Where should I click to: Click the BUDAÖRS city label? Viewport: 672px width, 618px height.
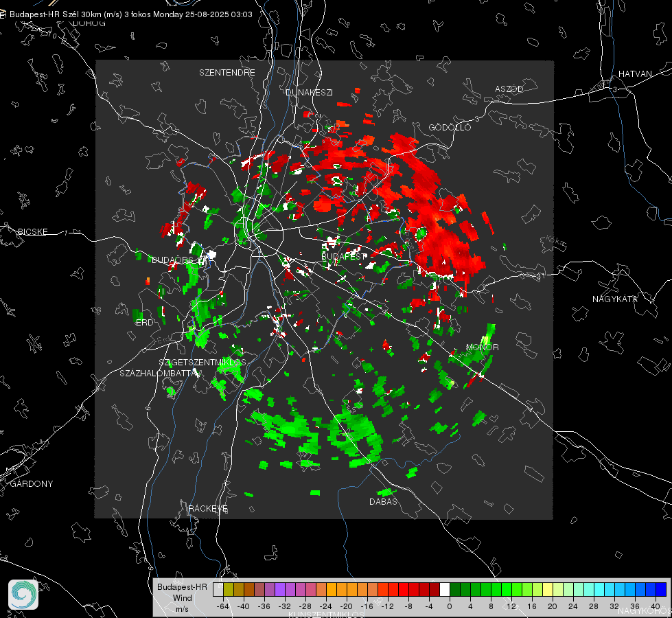tap(172, 260)
